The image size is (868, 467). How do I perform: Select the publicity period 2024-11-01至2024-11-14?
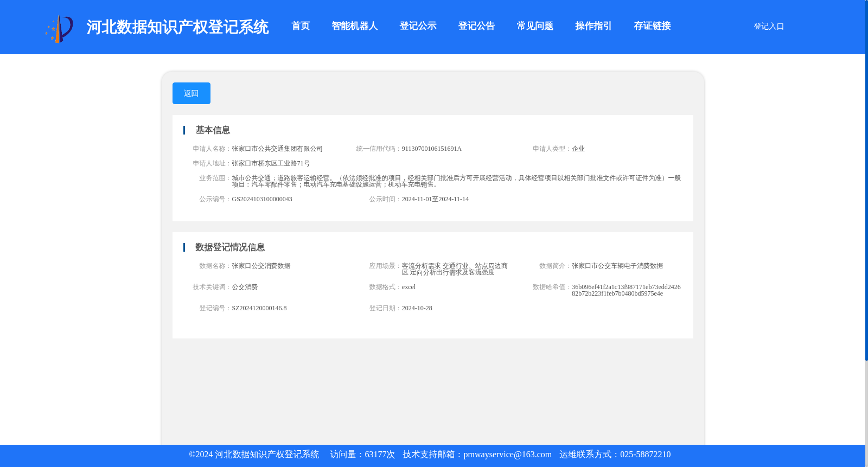435,199
